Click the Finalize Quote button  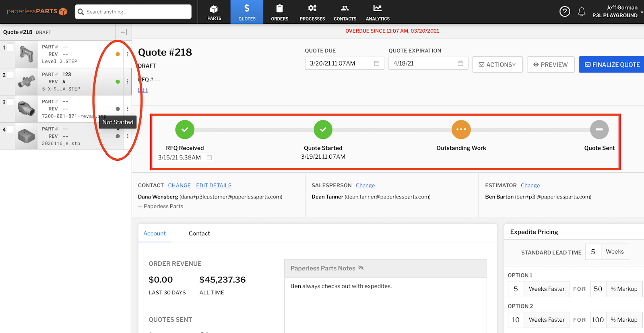coord(612,64)
